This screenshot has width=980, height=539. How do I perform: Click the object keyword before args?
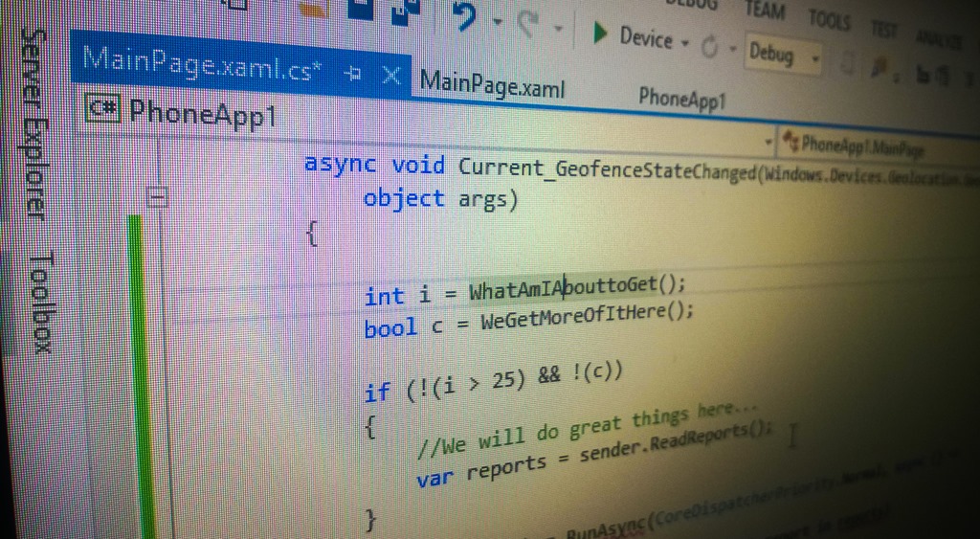(405, 198)
